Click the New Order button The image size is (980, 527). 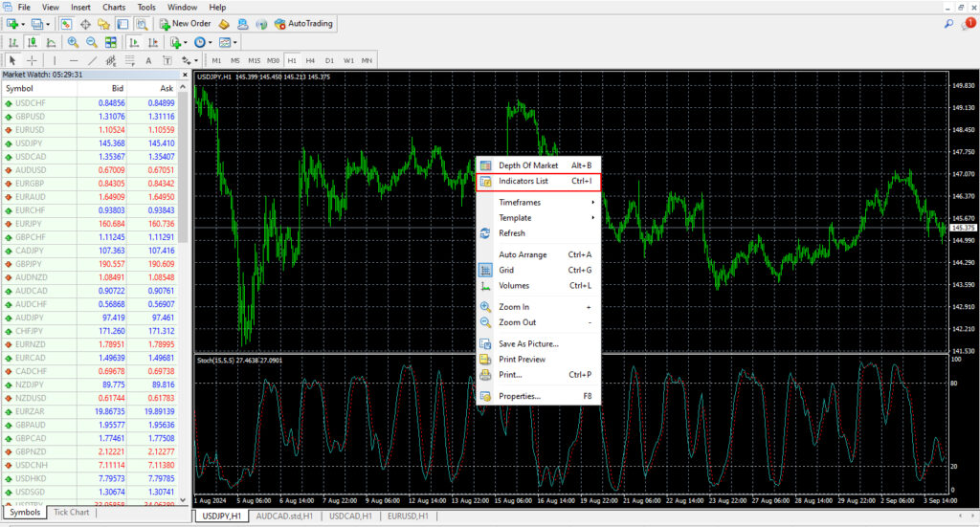185,24
